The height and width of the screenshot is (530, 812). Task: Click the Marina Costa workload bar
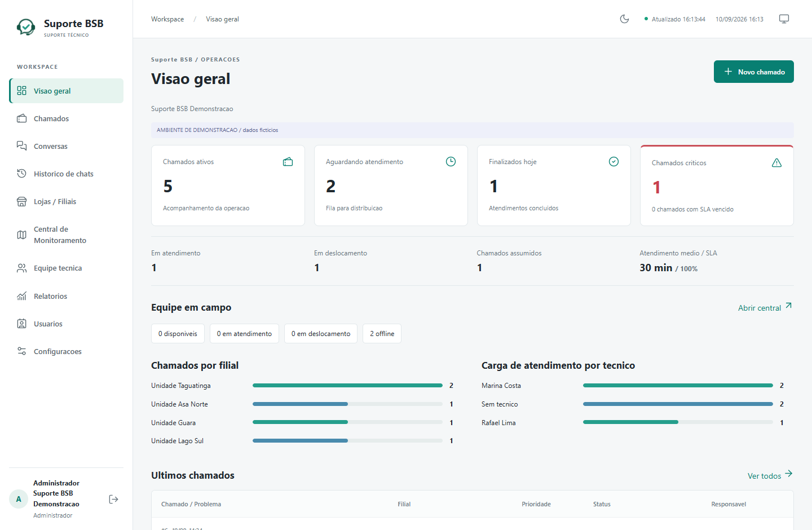click(x=678, y=386)
